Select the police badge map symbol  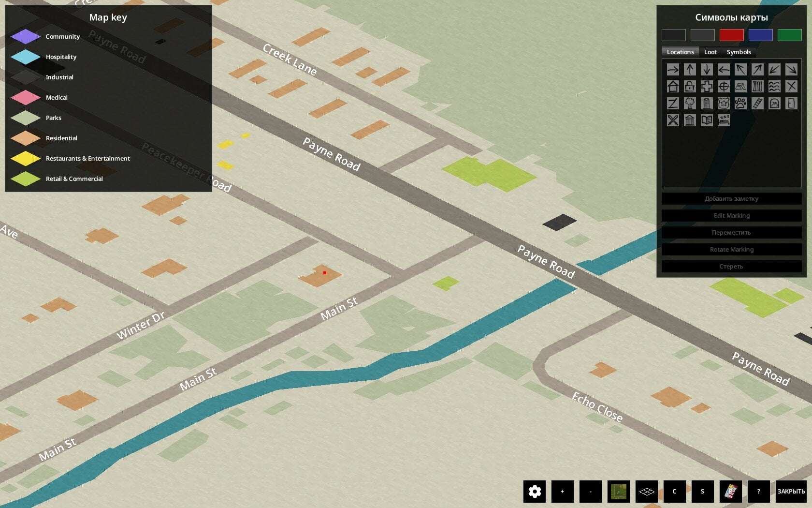pyautogui.click(x=724, y=104)
